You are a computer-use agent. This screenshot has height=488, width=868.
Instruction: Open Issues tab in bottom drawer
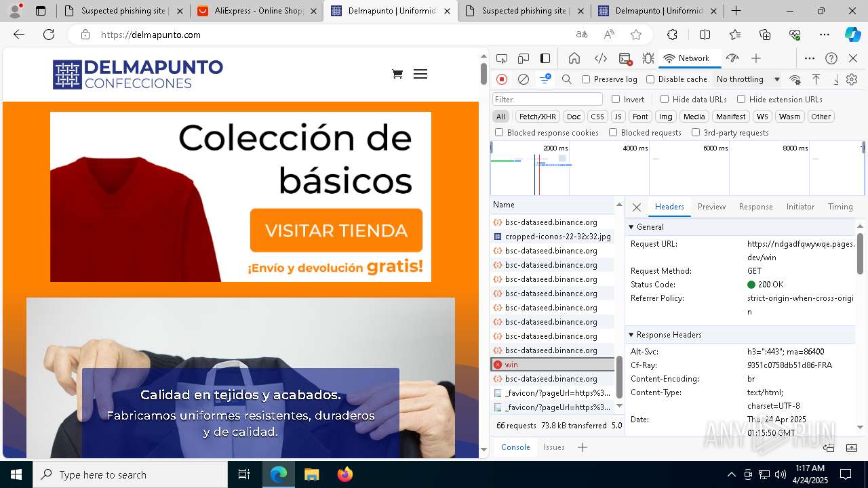[554, 447]
